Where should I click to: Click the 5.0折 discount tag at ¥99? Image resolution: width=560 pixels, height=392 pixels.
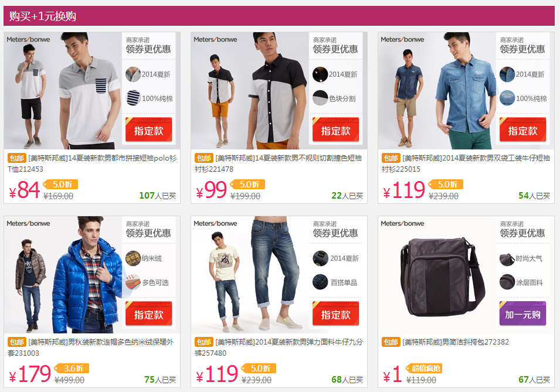[248, 184]
